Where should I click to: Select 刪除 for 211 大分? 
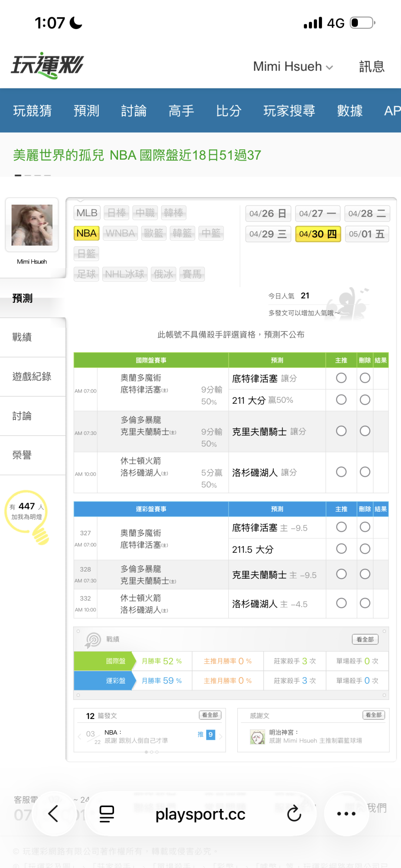pos(365,400)
